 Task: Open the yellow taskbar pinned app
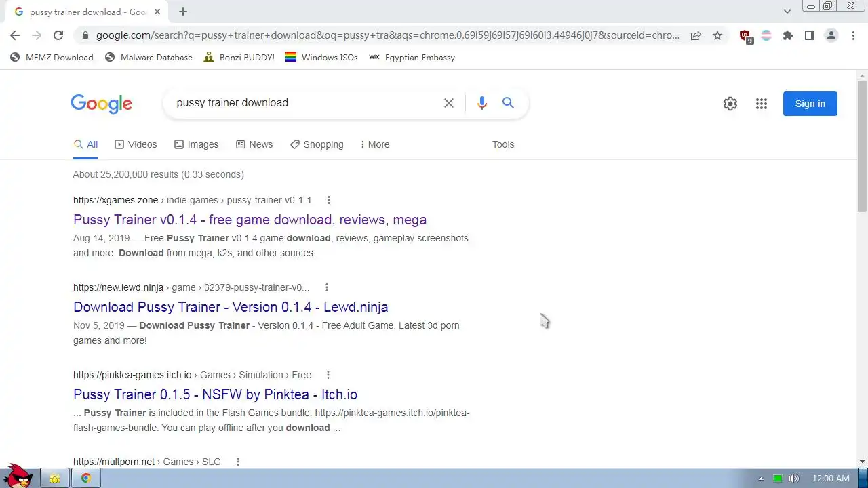[55, 479]
